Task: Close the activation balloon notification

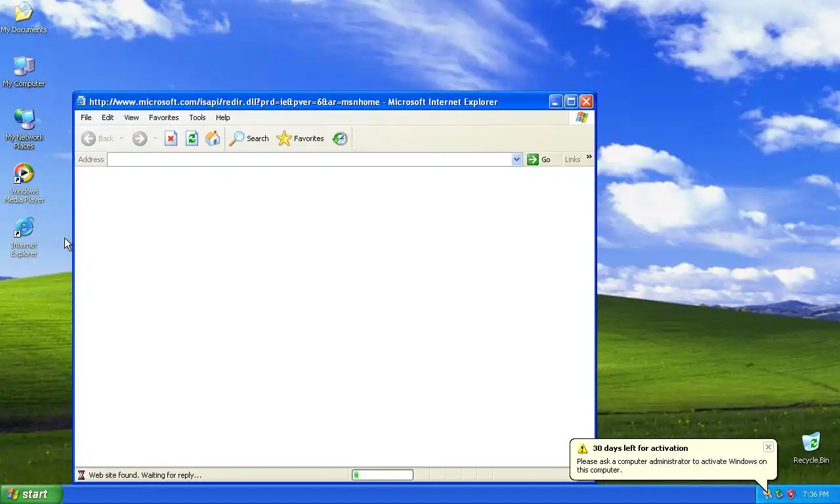Action: 768,447
